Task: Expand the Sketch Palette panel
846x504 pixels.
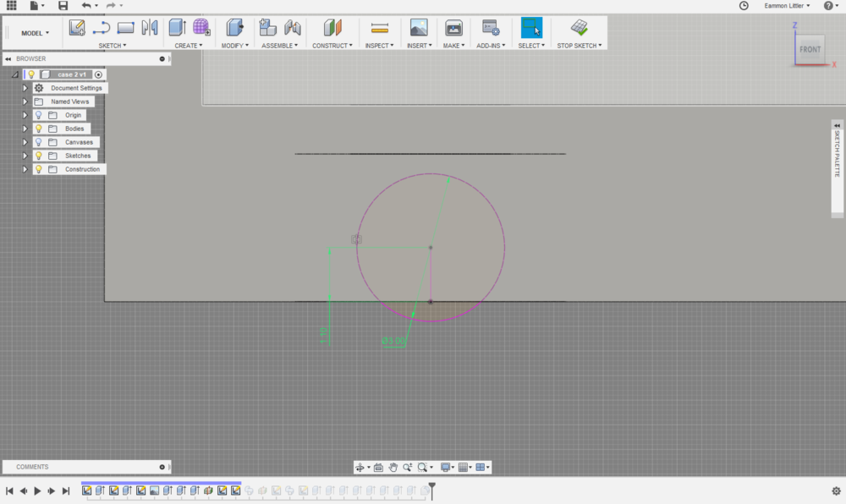Action: click(x=837, y=126)
